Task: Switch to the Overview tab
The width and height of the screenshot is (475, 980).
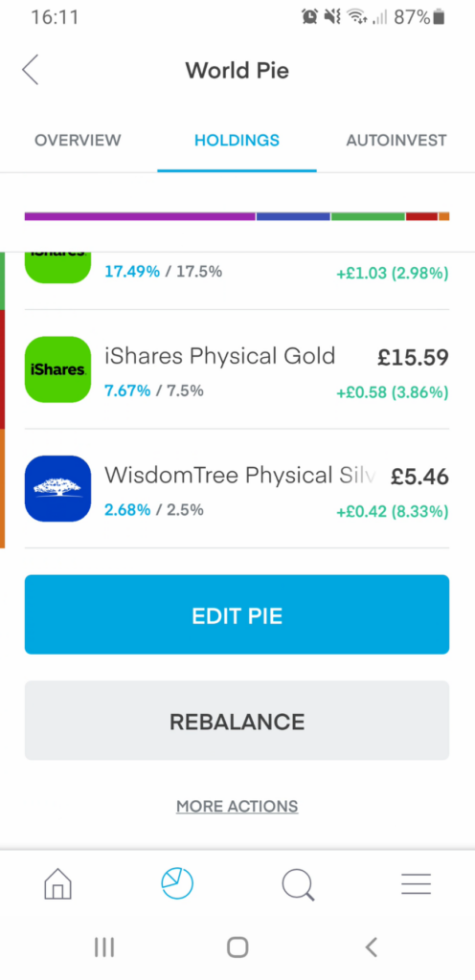Action: (x=79, y=140)
